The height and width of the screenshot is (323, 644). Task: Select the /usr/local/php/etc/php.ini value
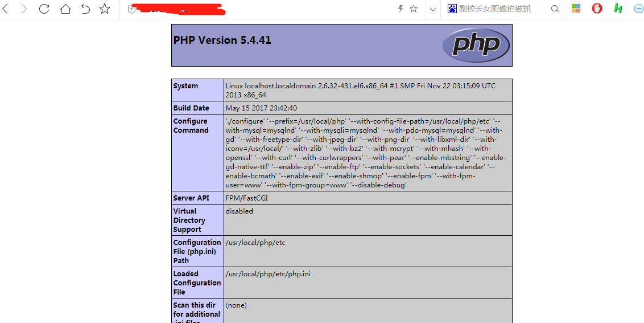click(268, 274)
